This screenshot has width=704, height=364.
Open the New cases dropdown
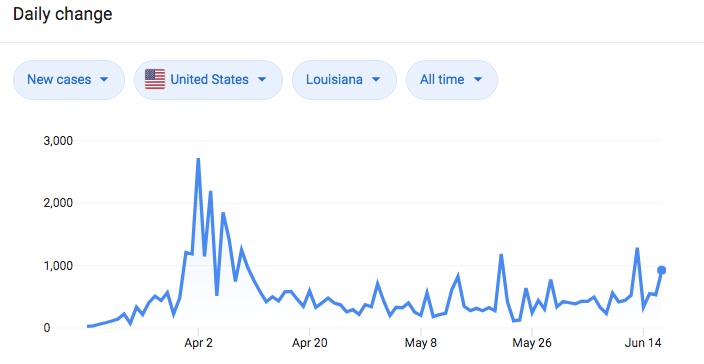click(69, 80)
